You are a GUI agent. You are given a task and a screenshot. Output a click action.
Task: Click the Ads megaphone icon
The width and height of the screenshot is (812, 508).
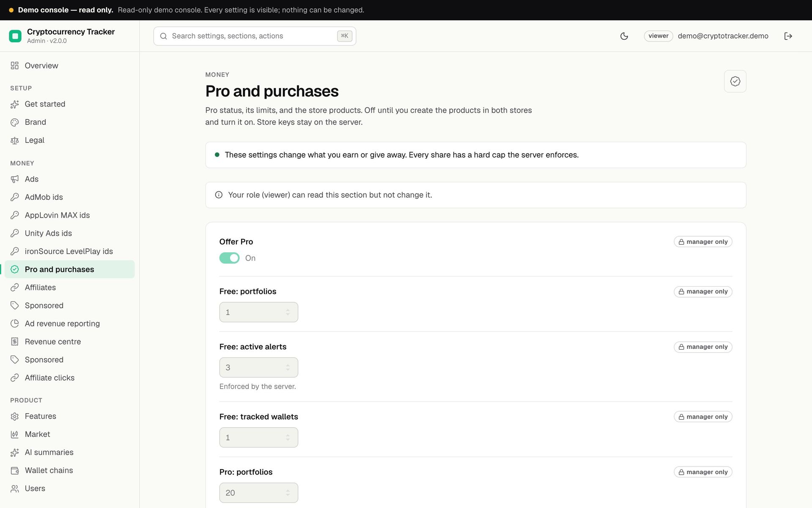click(x=15, y=179)
